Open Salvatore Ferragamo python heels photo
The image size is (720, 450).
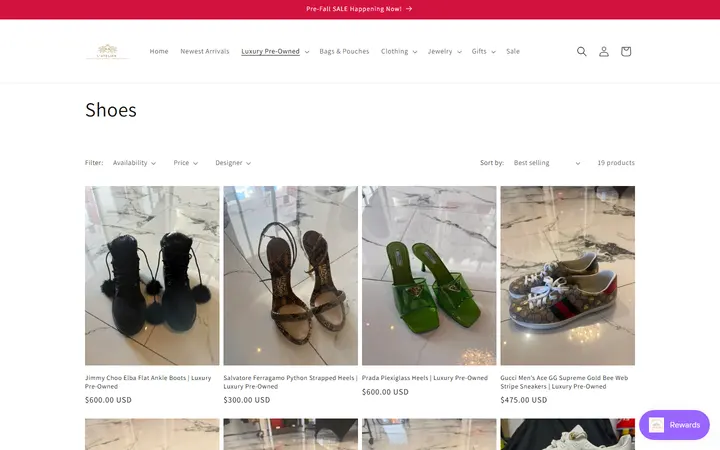[x=291, y=276]
